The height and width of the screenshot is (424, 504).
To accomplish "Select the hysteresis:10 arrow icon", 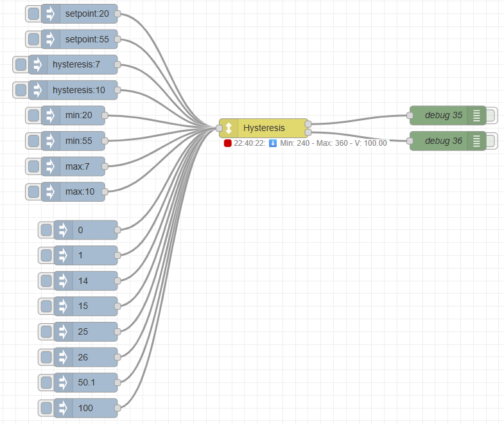I will click(x=38, y=90).
